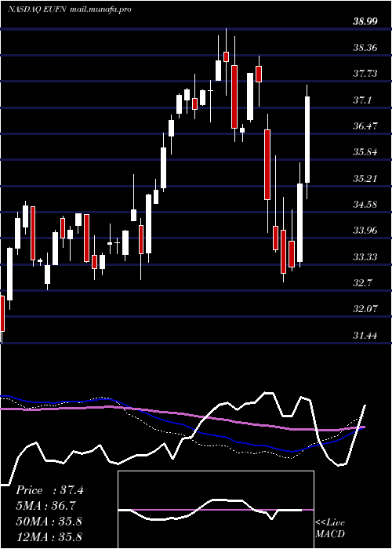The height and width of the screenshot is (549, 392).
Task: Click the 5MA : 36.7 readout
Action: tap(45, 506)
